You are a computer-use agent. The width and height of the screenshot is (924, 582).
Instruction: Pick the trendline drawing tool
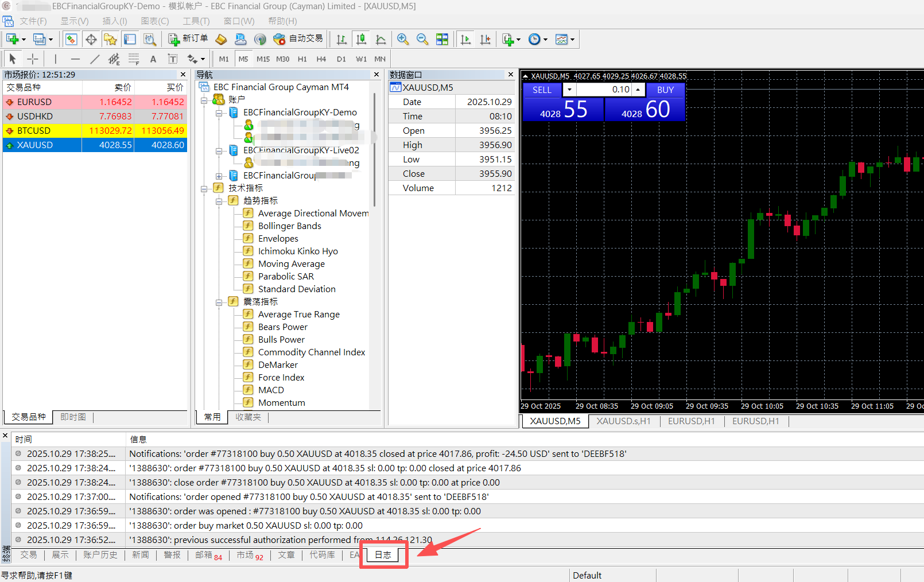95,59
